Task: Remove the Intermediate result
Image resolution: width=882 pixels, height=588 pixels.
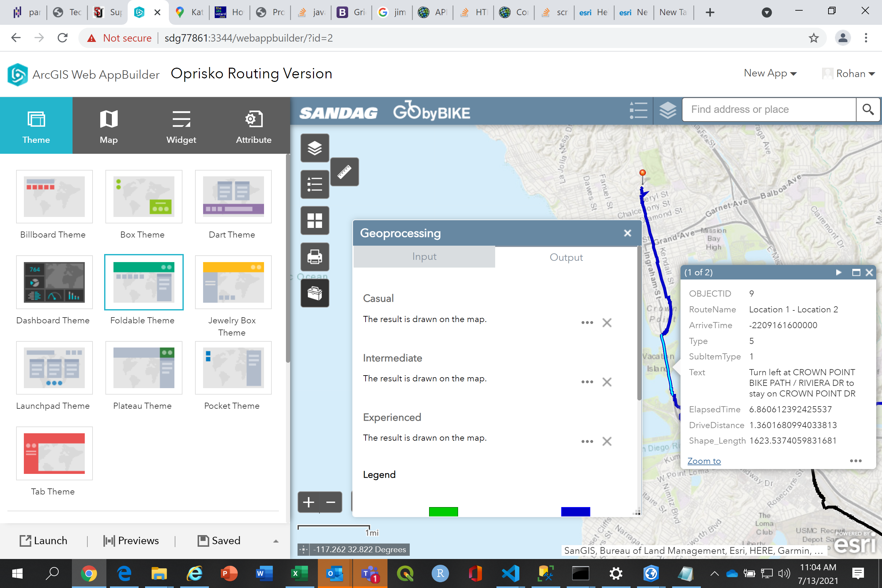Action: [x=607, y=382]
